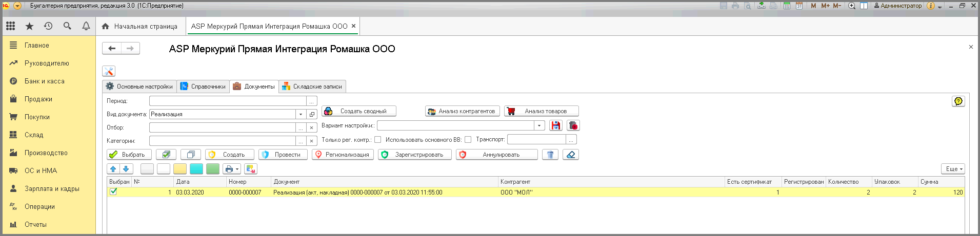Click the select-all checked boxes icon

tap(166, 155)
